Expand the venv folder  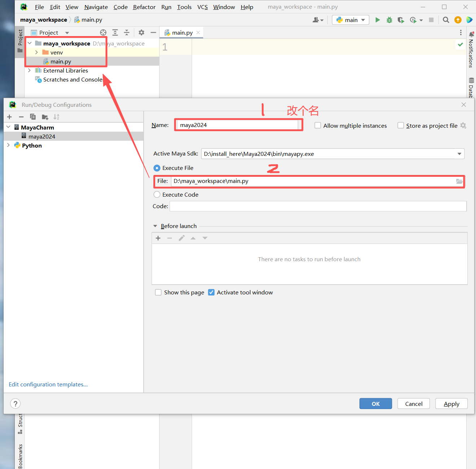[36, 52]
